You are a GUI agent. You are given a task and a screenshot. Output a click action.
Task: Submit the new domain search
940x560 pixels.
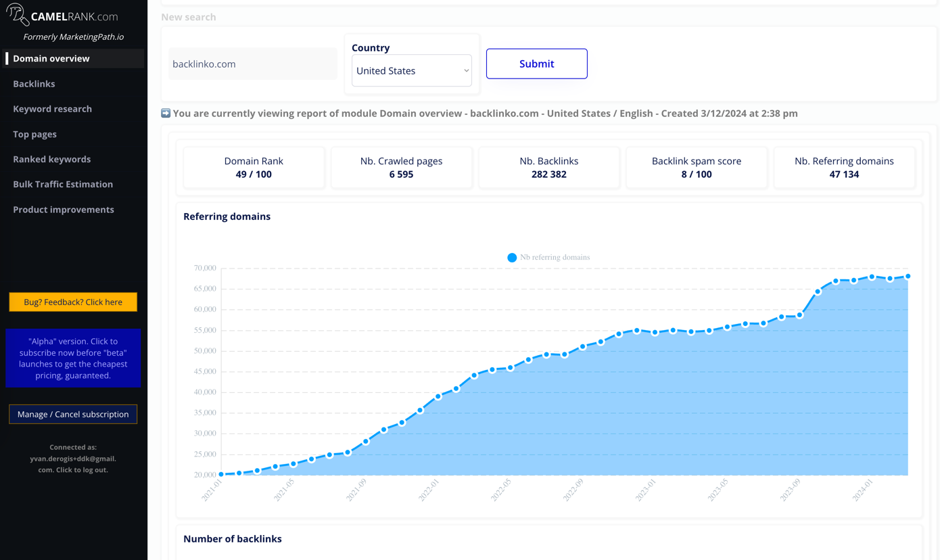coord(536,64)
